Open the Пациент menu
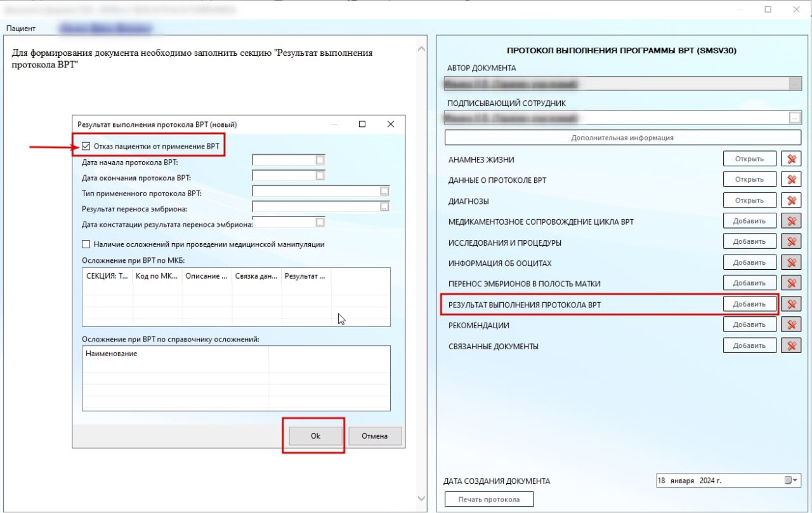This screenshot has width=812, height=513. pos(20,29)
